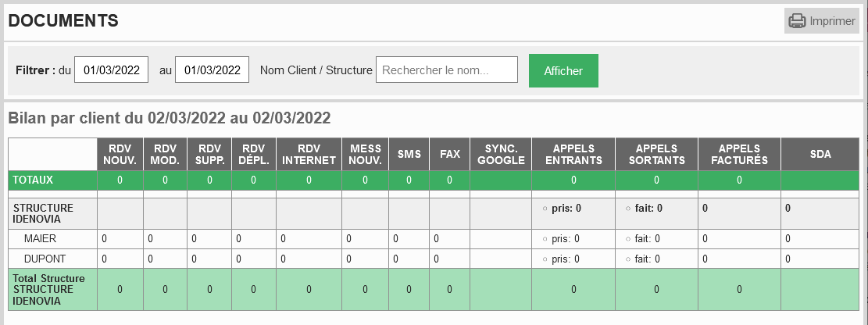
Task: Click the printer icon next to Imprimer
Action: coord(797,21)
